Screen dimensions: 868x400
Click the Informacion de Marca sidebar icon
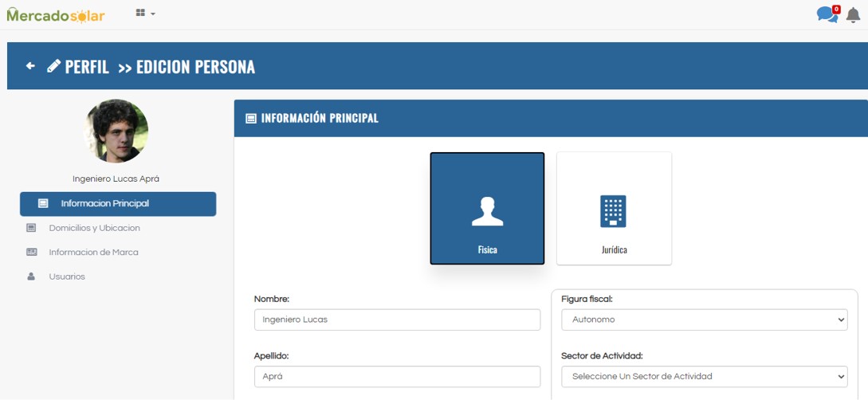coord(31,253)
